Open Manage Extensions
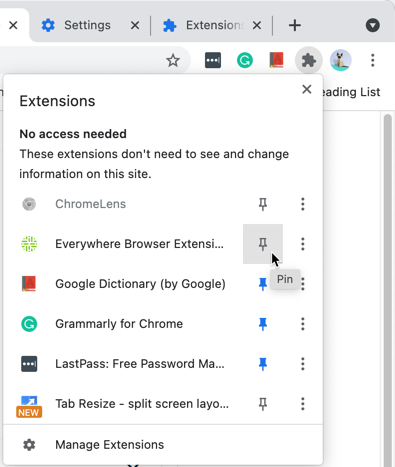The height and width of the screenshot is (467, 395). (163, 445)
